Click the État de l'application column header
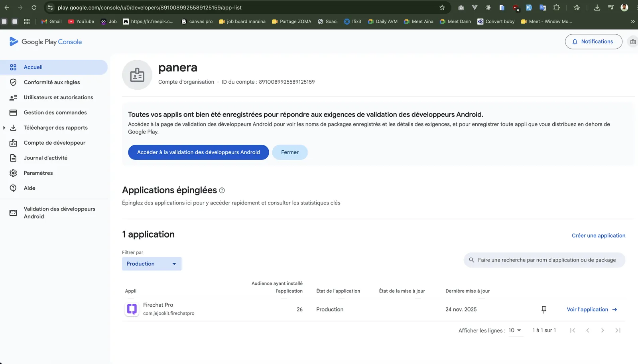 (338, 291)
